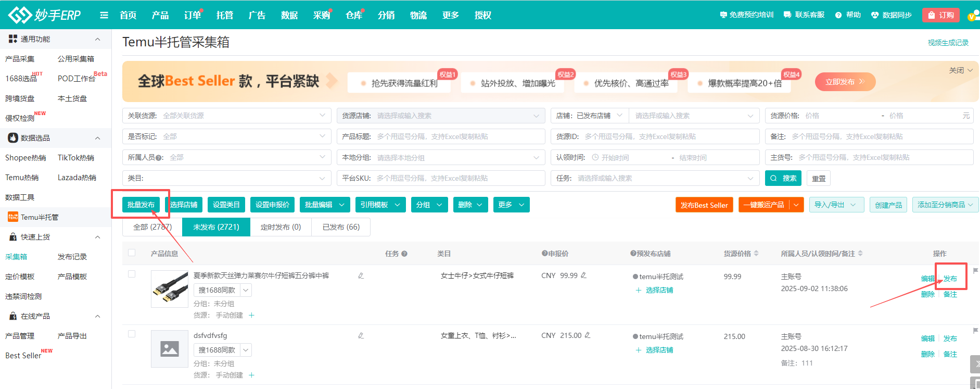
Task: Click plus icon after 货源: 手动创建 second row
Action: click(x=251, y=375)
